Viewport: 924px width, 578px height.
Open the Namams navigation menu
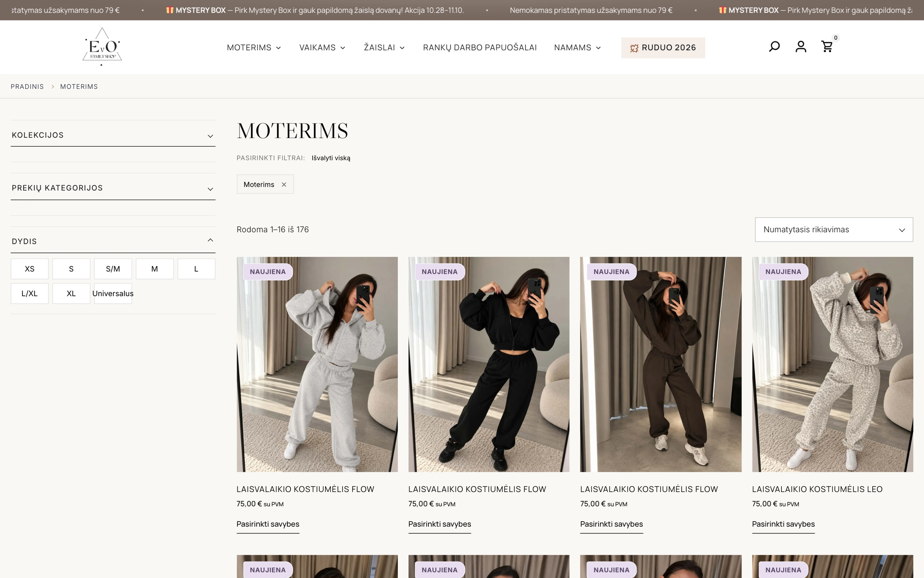(577, 47)
